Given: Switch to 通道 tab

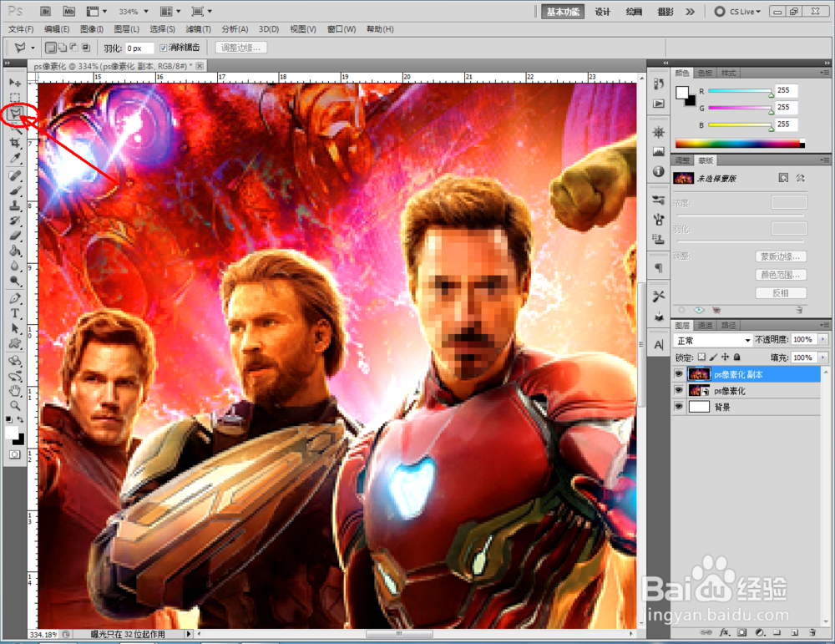Looking at the screenshot, I should click(705, 326).
